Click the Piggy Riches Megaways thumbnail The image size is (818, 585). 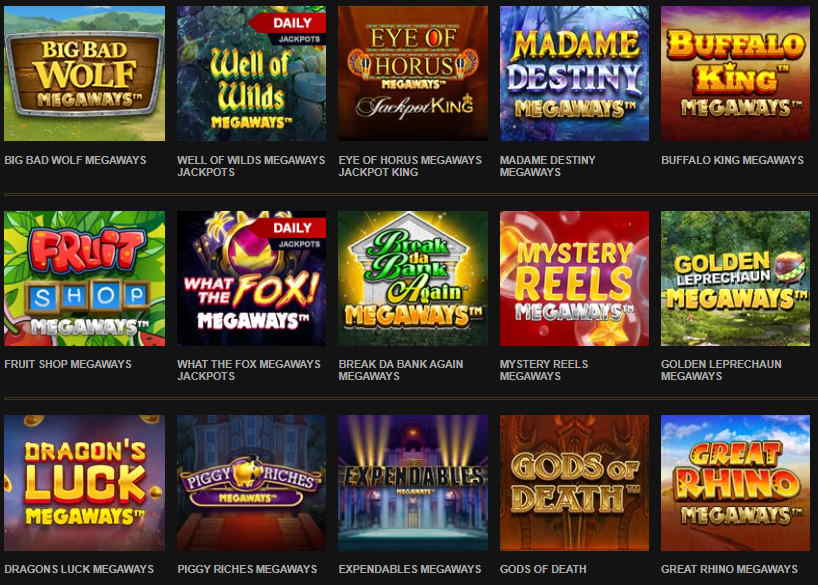(251, 483)
